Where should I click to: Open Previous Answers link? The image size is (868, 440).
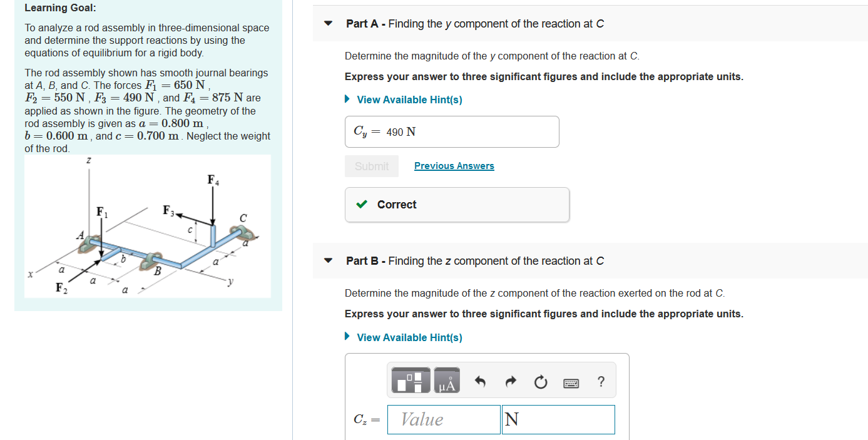[x=454, y=165]
